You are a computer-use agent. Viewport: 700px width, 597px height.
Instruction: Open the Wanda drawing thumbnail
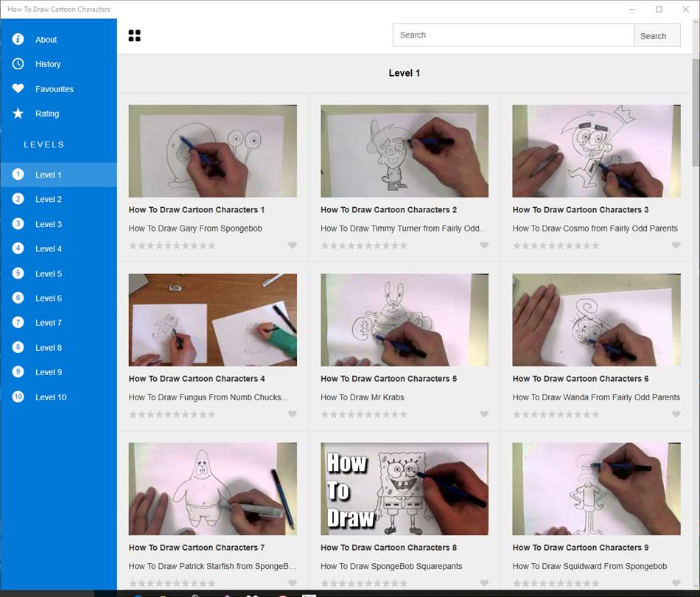coord(596,320)
